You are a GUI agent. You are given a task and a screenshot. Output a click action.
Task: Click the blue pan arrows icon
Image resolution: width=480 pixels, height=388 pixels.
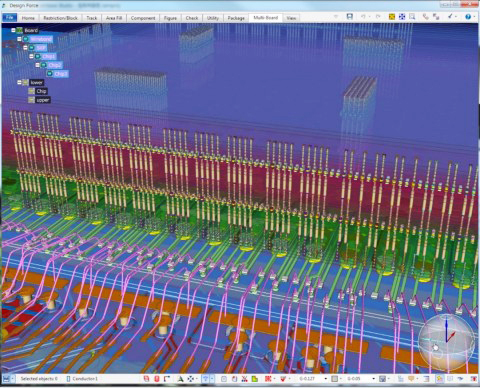(x=402, y=17)
